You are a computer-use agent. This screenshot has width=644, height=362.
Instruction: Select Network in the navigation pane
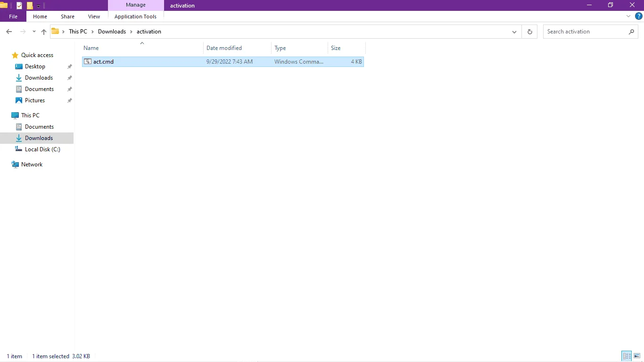pos(32,165)
